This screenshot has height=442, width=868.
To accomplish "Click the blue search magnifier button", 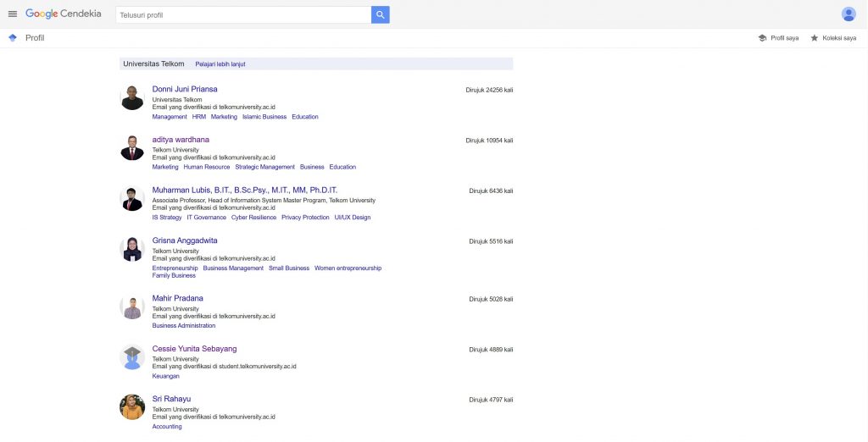I will tap(381, 15).
